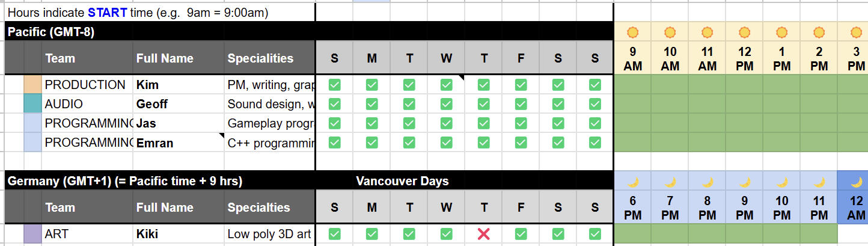Click the moon icon above 12 AM
The height and width of the screenshot is (246, 868).
point(856,182)
